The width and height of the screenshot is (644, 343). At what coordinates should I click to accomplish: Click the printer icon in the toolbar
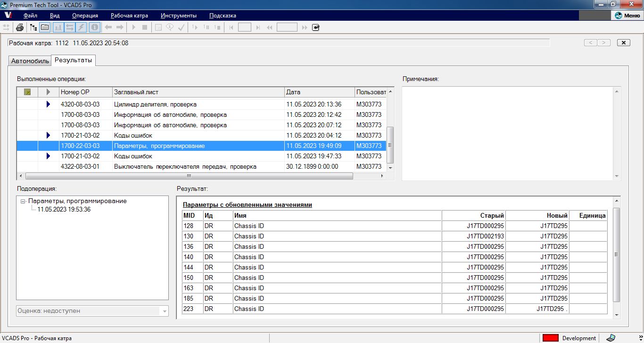click(20, 27)
